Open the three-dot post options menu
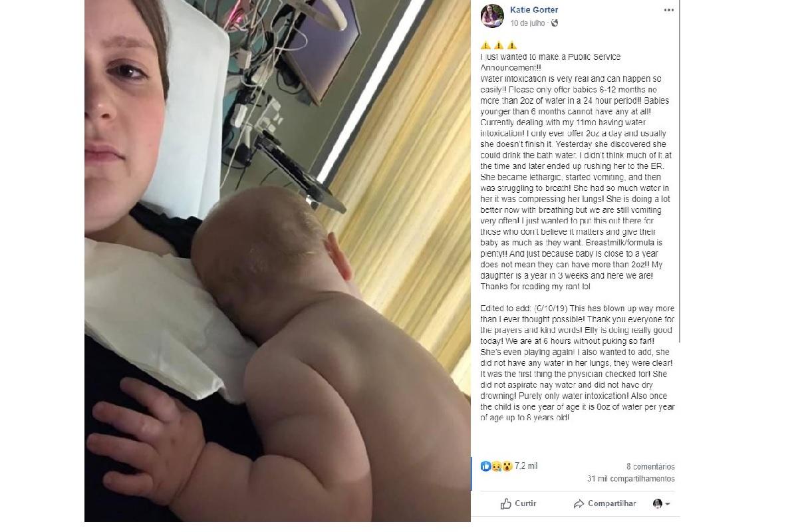Viewport: 798px width, 532px height. coord(668,10)
